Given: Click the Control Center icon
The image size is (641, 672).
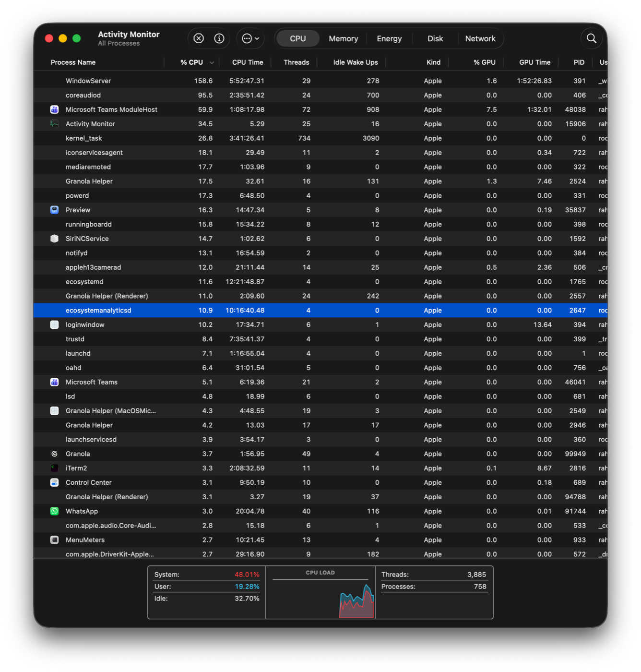Looking at the screenshot, I should (54, 482).
